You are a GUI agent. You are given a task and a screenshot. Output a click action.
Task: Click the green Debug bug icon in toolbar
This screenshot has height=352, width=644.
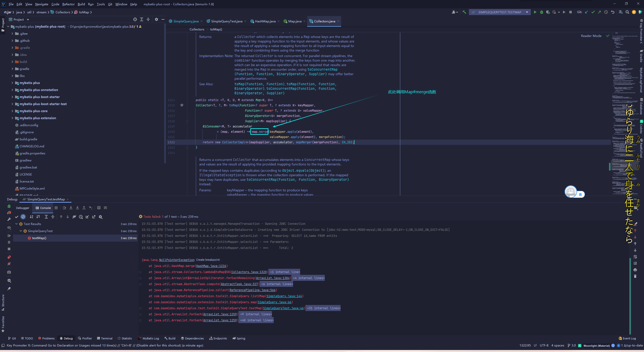click(541, 12)
